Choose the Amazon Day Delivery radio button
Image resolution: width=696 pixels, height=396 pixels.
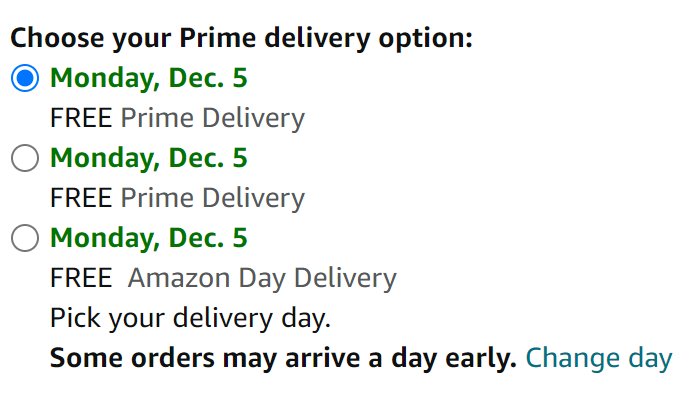point(25,238)
